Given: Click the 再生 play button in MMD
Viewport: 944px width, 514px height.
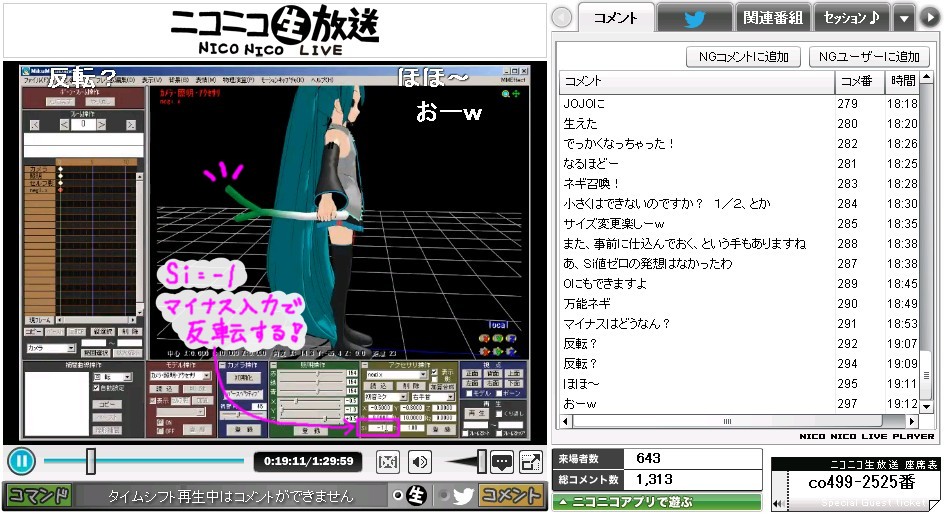Looking at the screenshot, I should coord(477,414).
